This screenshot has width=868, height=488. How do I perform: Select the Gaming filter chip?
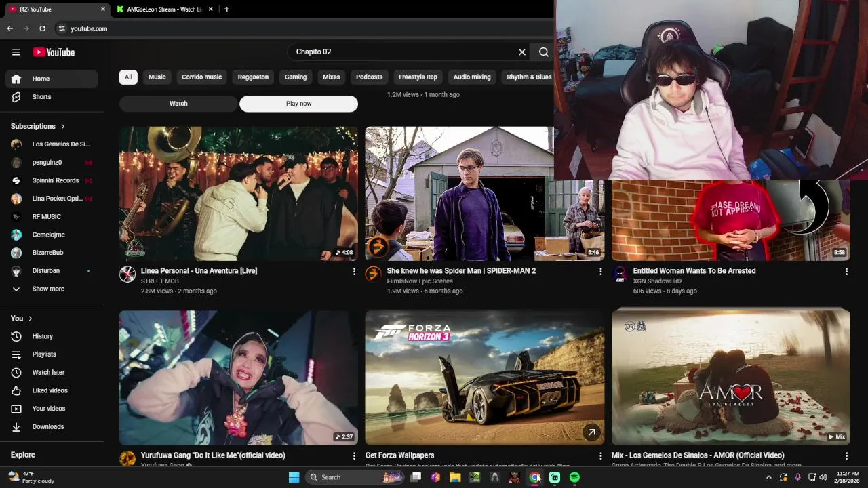tap(295, 77)
